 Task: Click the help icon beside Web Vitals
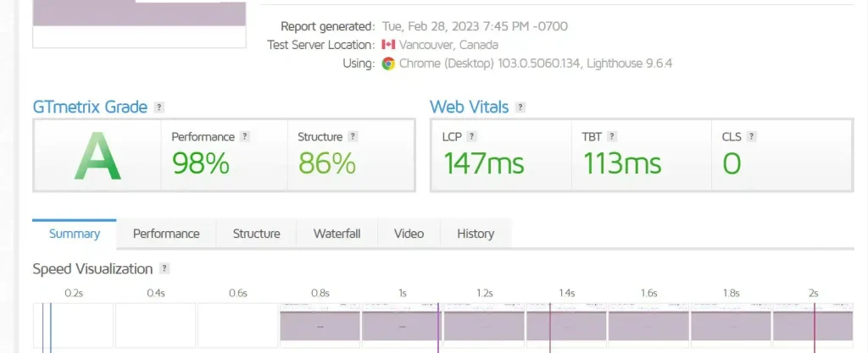[520, 108]
